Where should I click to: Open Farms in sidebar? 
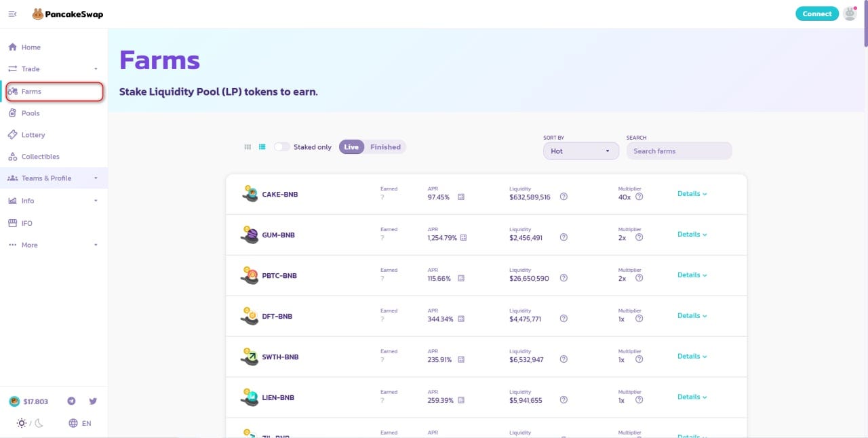(54, 92)
